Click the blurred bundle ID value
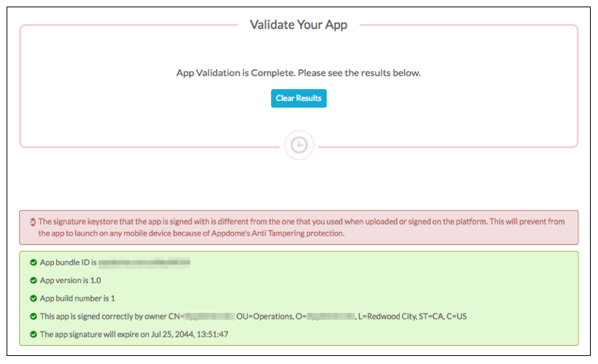The width and height of the screenshot is (598, 364). click(145, 262)
